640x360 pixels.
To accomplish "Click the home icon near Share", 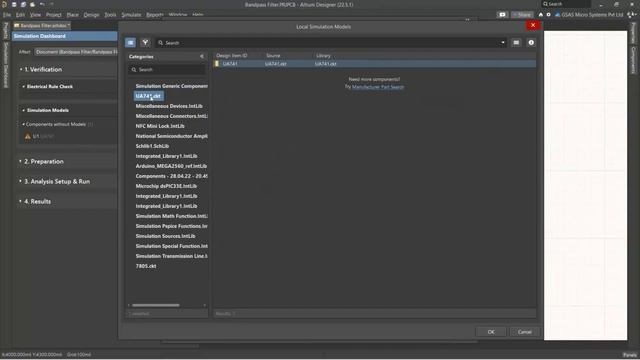I will coord(541,15).
